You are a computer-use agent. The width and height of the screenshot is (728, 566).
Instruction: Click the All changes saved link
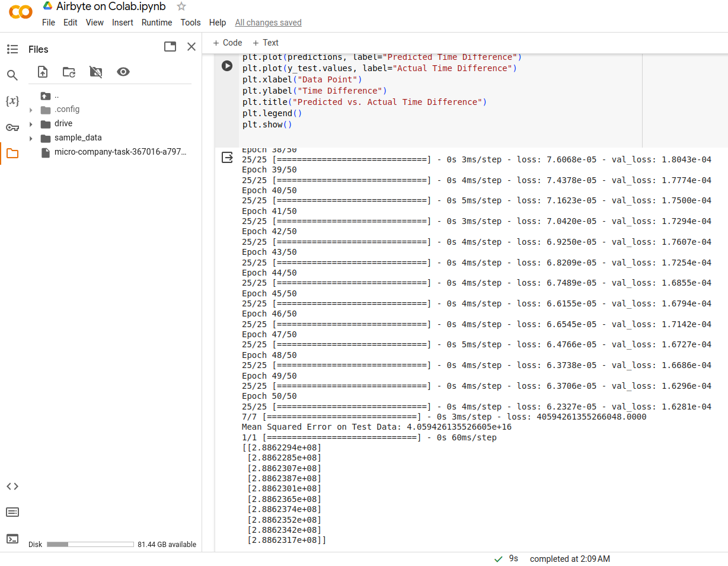(268, 23)
